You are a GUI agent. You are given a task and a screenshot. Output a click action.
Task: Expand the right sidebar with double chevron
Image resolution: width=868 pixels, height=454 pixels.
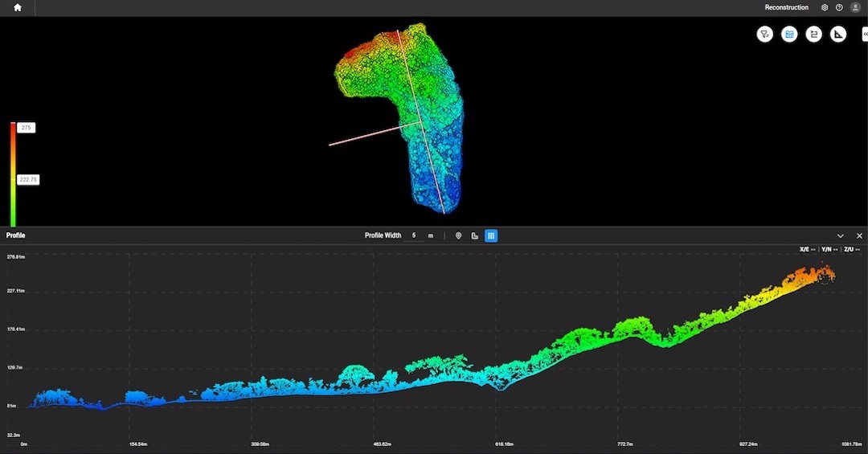865,34
